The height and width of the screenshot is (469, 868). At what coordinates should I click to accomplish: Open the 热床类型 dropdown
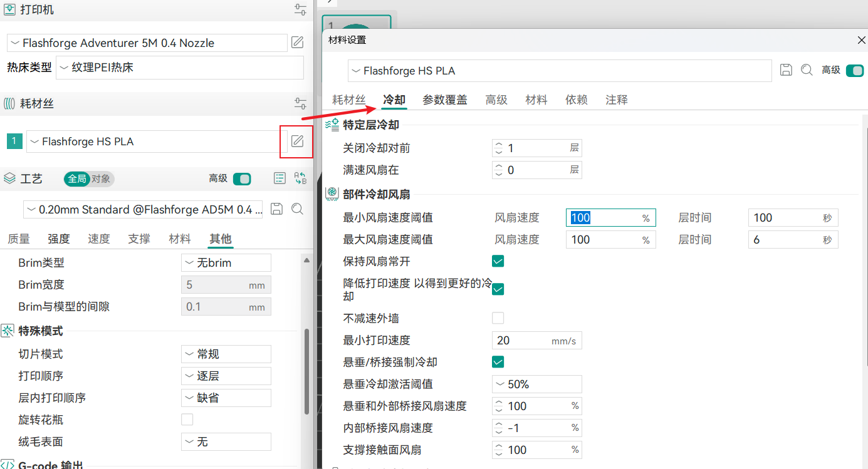click(x=179, y=68)
